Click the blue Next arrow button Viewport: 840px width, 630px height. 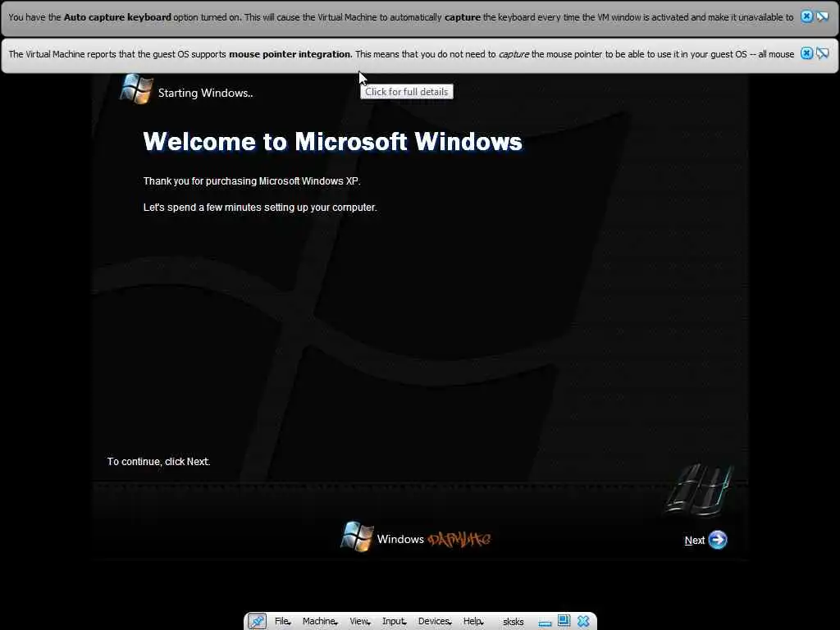click(718, 540)
